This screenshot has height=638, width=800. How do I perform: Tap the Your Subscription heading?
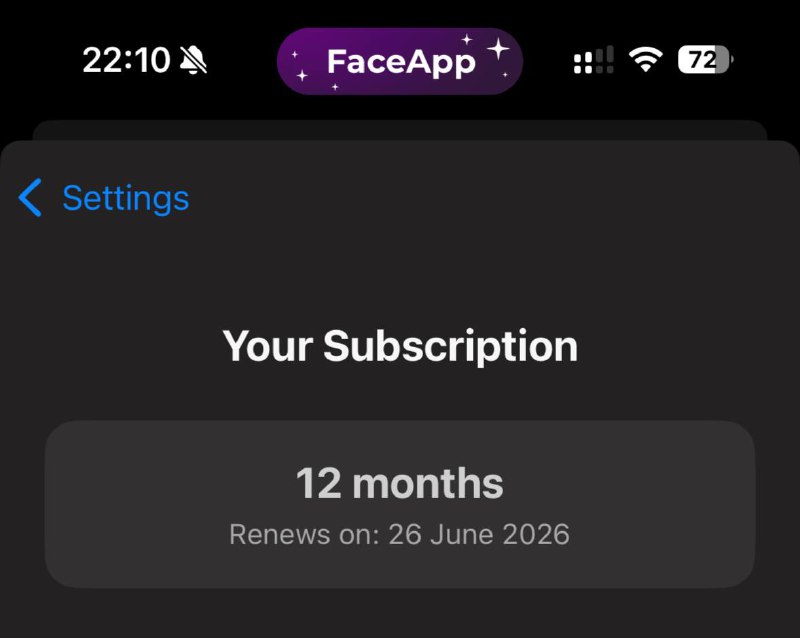pyautogui.click(x=400, y=346)
